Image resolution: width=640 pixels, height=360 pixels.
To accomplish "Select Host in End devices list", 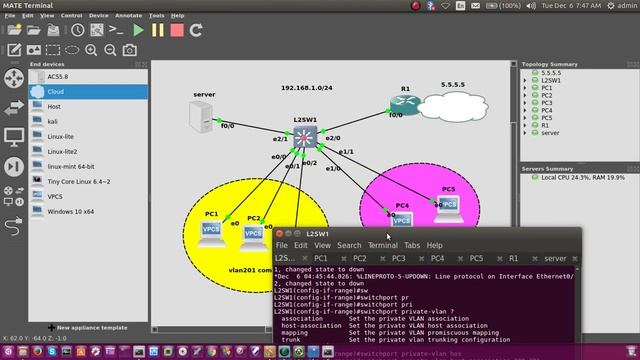I will 88,107.
